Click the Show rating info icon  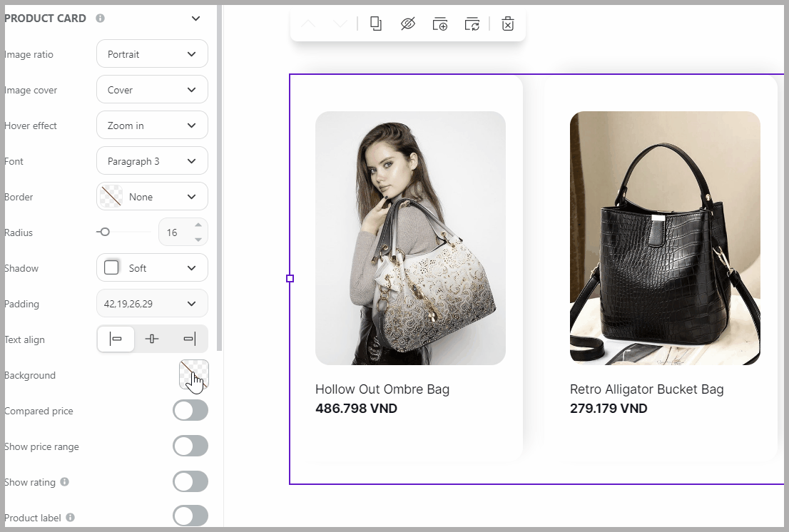[x=64, y=481]
